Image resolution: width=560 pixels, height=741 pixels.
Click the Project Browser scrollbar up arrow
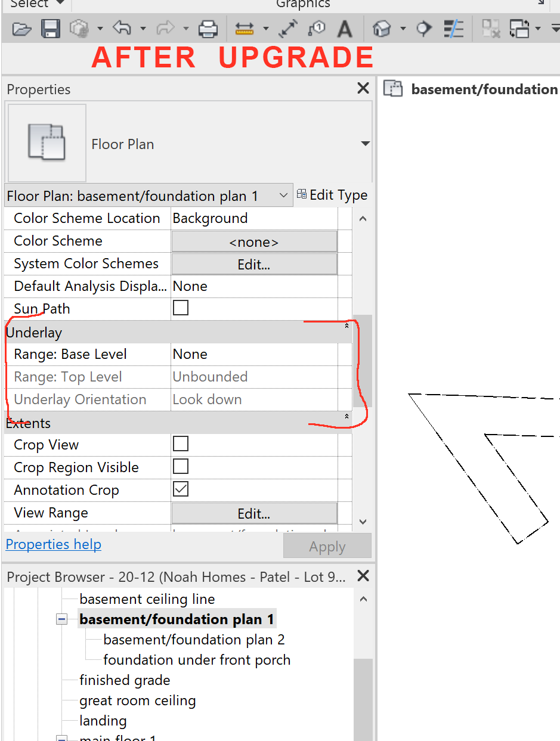364,599
